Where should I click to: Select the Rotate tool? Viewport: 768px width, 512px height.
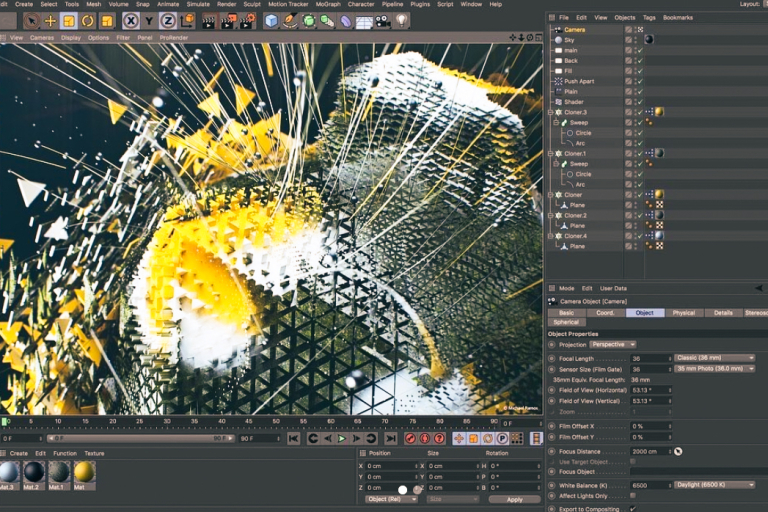(x=88, y=21)
